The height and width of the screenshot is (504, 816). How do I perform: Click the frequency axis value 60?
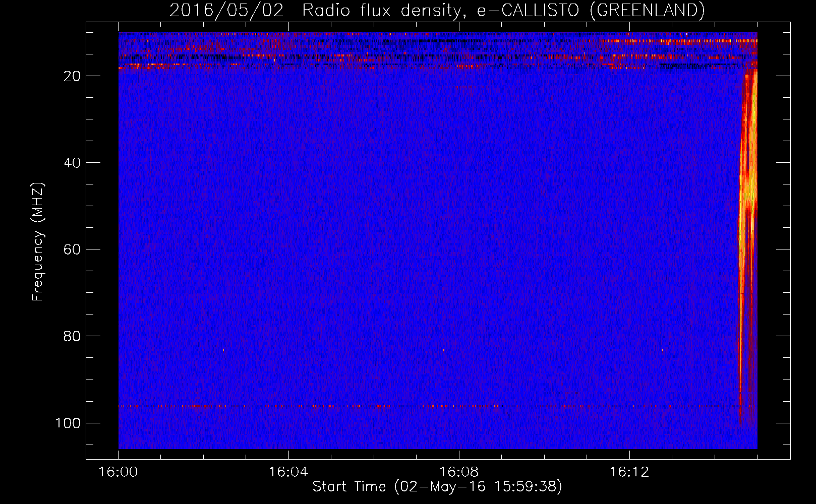[73, 249]
